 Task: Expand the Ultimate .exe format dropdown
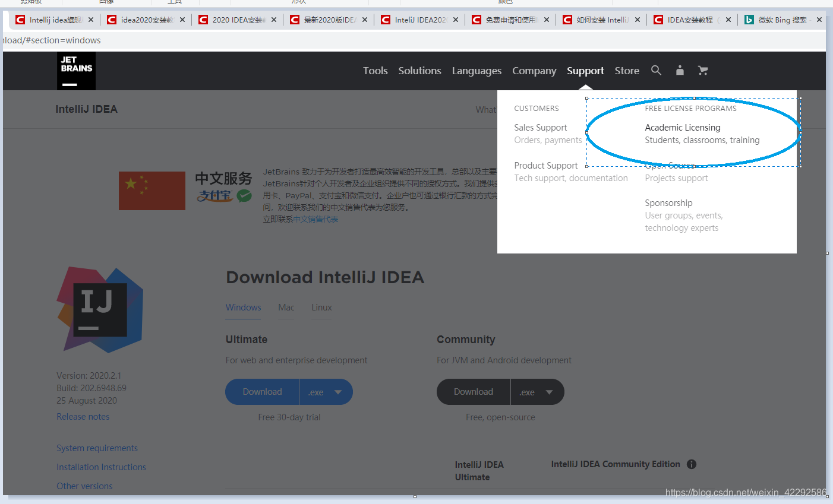click(x=326, y=392)
